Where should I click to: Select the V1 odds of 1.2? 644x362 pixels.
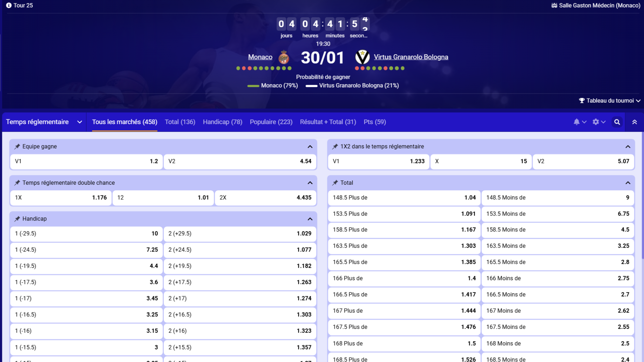(x=86, y=161)
